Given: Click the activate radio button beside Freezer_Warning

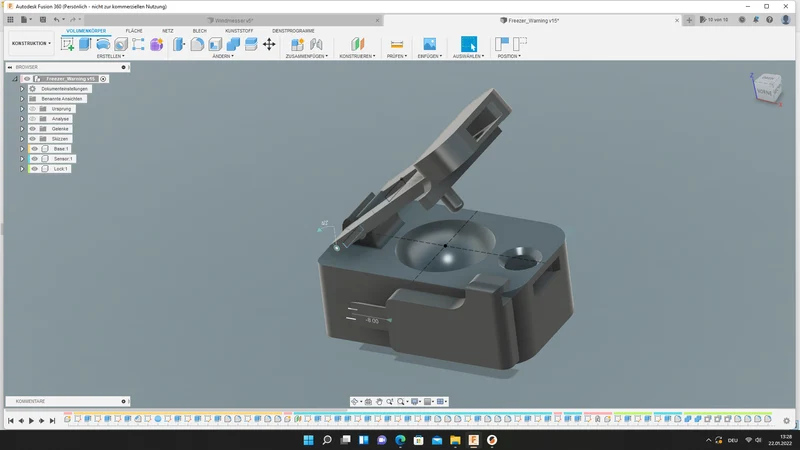Looking at the screenshot, I should (103, 79).
